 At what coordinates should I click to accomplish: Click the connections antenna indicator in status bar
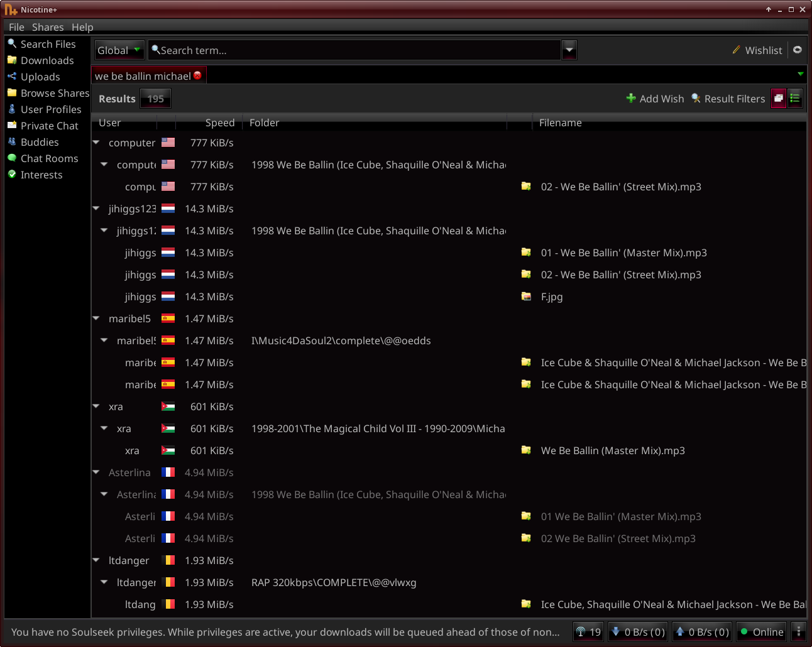coord(588,632)
